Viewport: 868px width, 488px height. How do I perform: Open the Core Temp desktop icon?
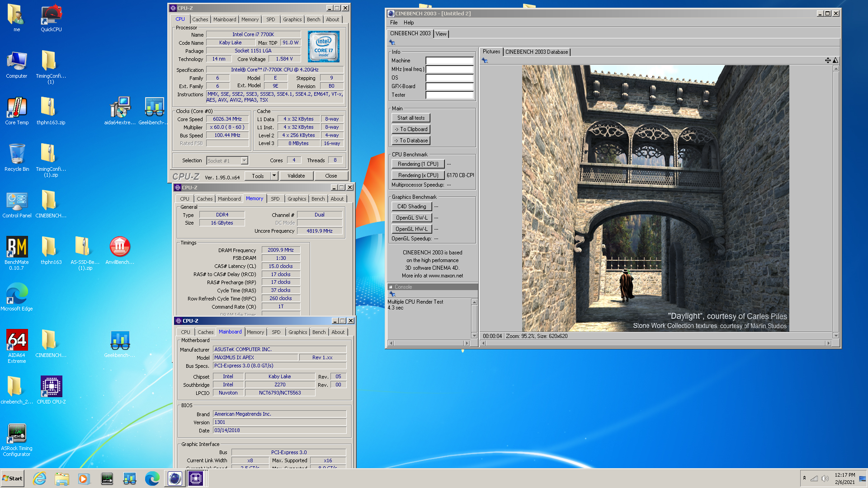[17, 111]
